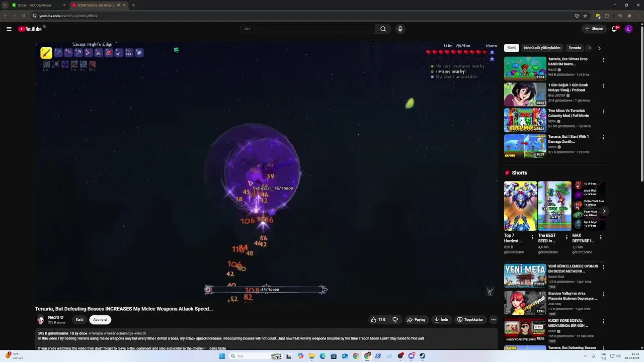644x362 pixels.
Task: Open The BEST SEED short
Action: point(554,206)
